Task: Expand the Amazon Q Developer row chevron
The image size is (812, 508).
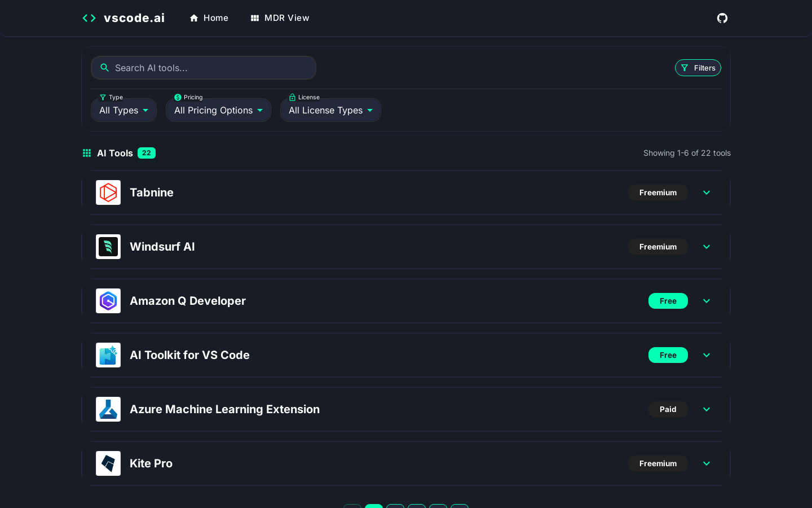Action: click(x=707, y=301)
